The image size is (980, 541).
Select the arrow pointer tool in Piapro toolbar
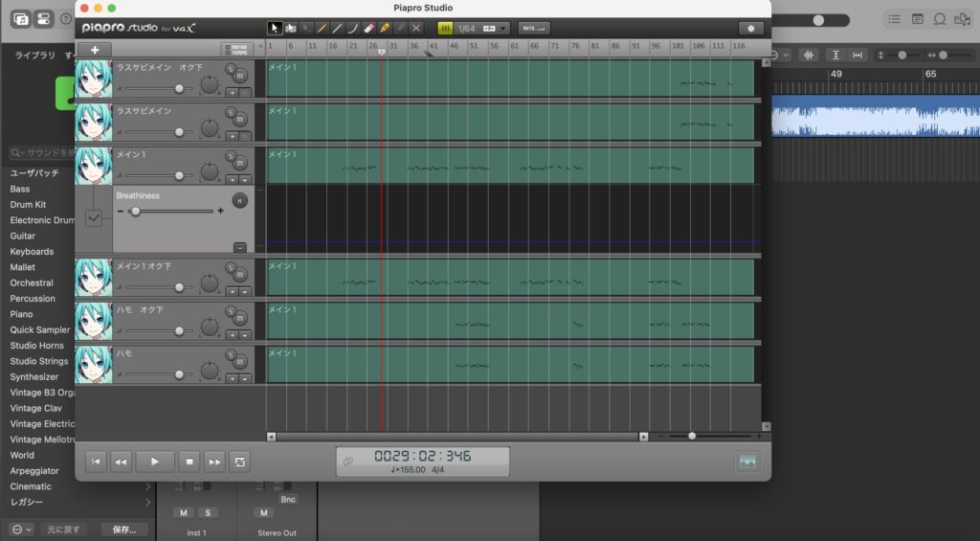(275, 28)
